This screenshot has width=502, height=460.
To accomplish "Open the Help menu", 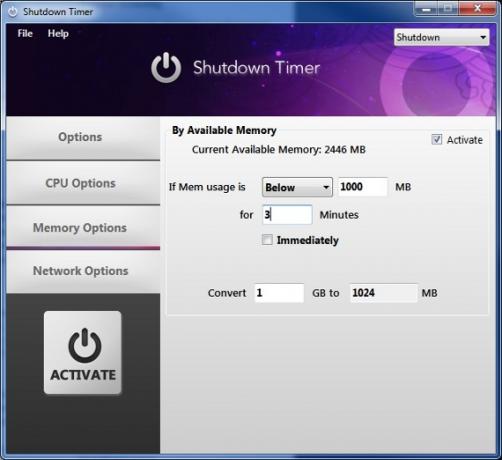I will [58, 33].
